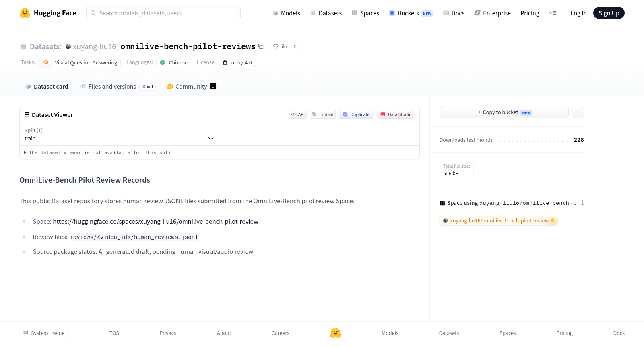The width and height of the screenshot is (644, 347).
Task: Open Buckets in top navigation
Action: [x=411, y=13]
